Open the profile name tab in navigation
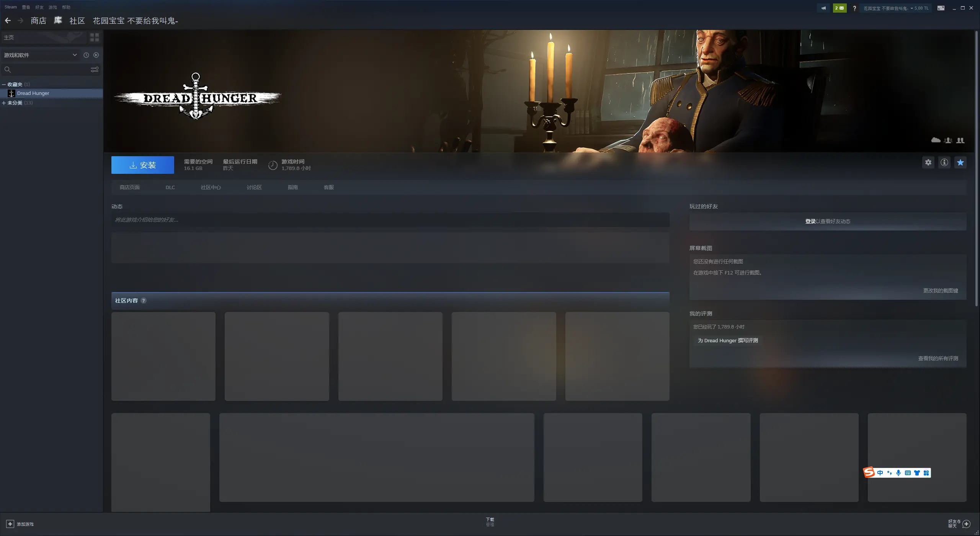This screenshot has width=980, height=536. point(136,21)
